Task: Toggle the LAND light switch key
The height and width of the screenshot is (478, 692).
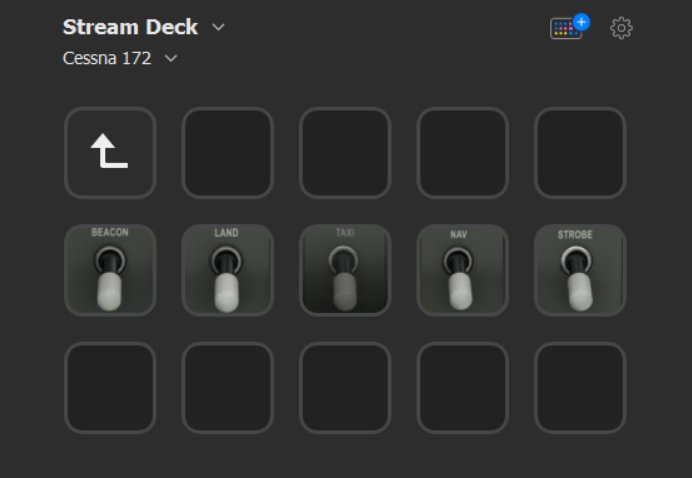Action: pos(227,270)
